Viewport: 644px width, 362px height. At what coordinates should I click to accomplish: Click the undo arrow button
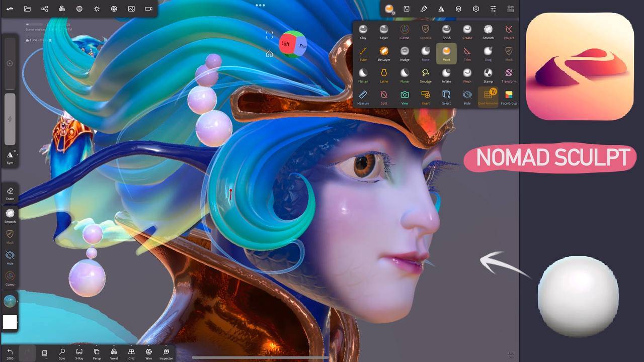coord(10,353)
